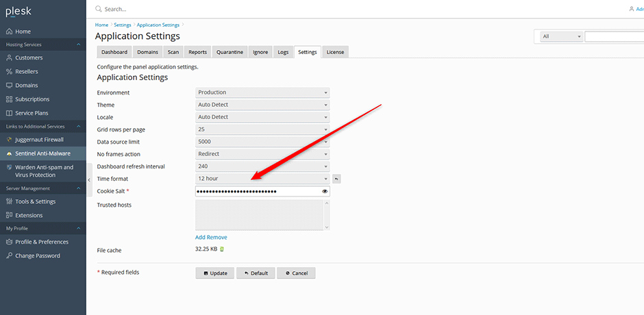Open the Environment dropdown
Screen dimensions: 644x315
262,92
